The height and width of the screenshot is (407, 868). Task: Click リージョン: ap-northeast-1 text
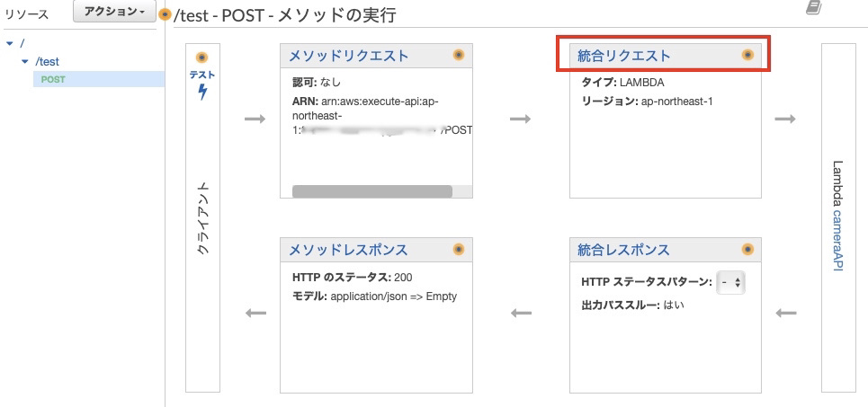point(647,102)
